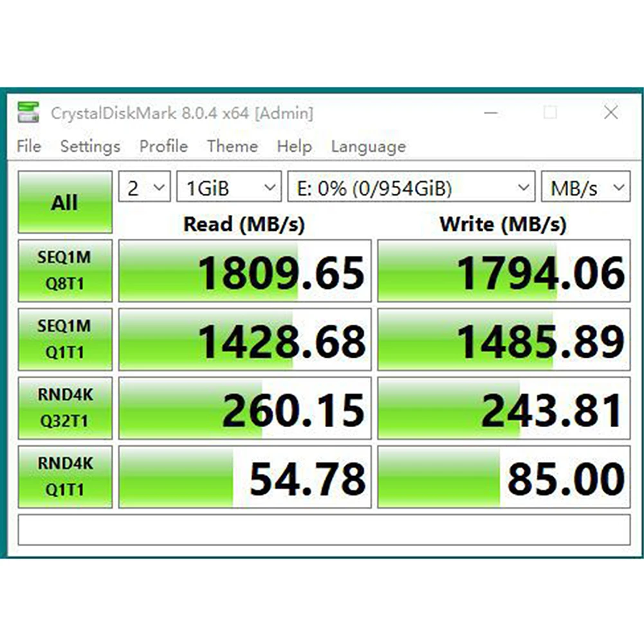Click the empty comment field at the bottom
This screenshot has height=644, width=644.
pyautogui.click(x=324, y=530)
